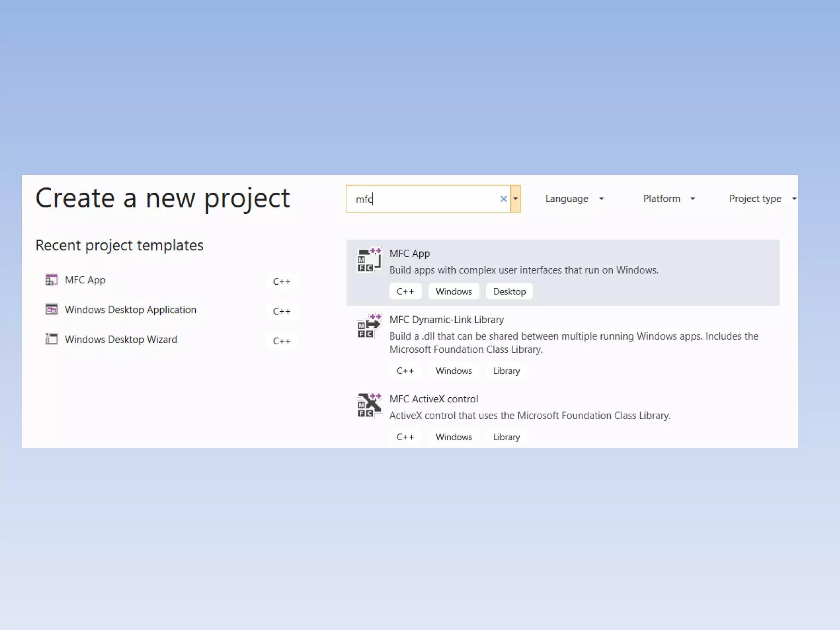Image resolution: width=840 pixels, height=630 pixels.
Task: Clear the search box with the X icon
Action: [503, 199]
